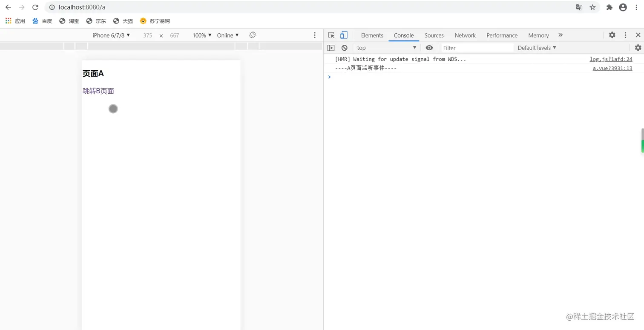
Task: Open DevTools settings gear
Action: point(612,35)
